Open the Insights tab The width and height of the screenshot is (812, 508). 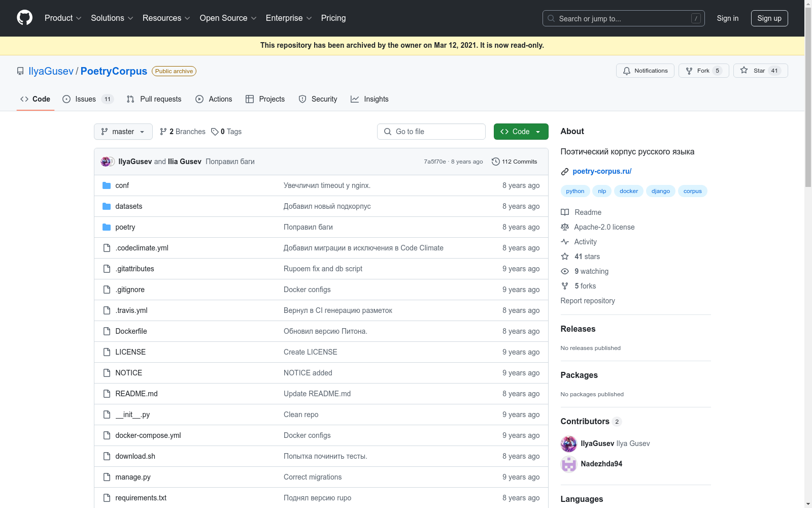coord(369,99)
